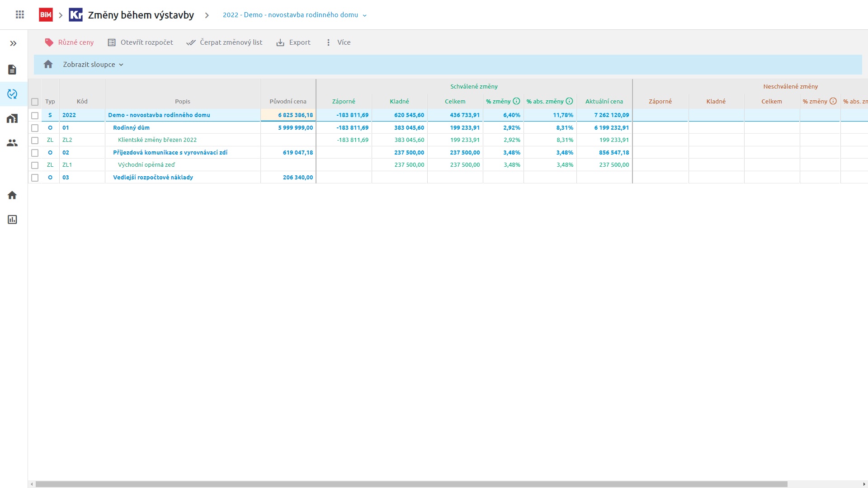Open the apps grid launcher icon
Viewport: 868px width, 488px height.
coord(20,15)
